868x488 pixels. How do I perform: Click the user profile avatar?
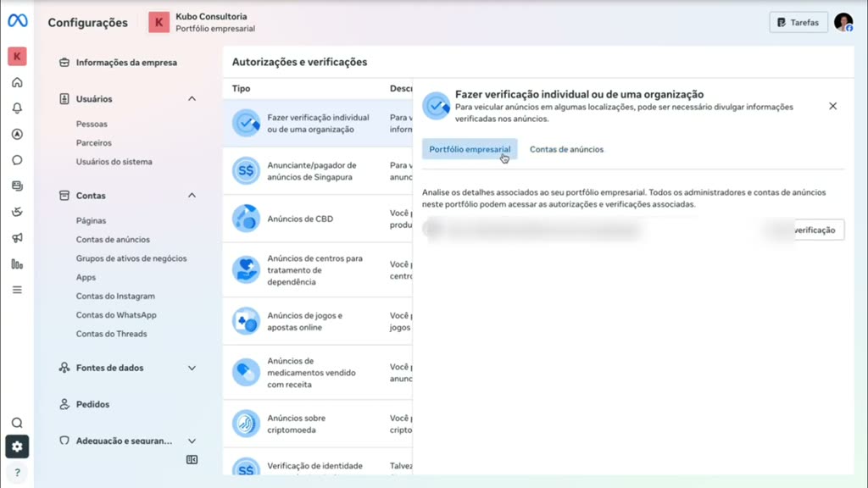[843, 22]
